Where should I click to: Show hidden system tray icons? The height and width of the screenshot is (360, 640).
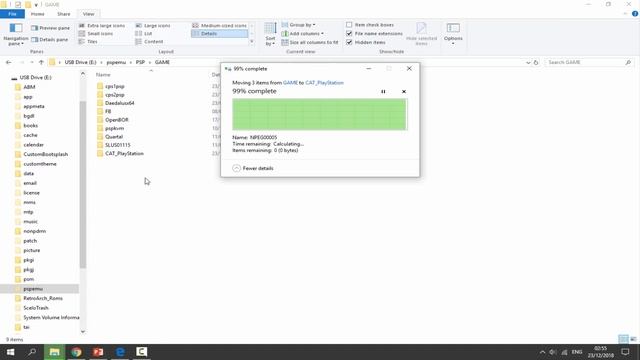pyautogui.click(x=542, y=352)
